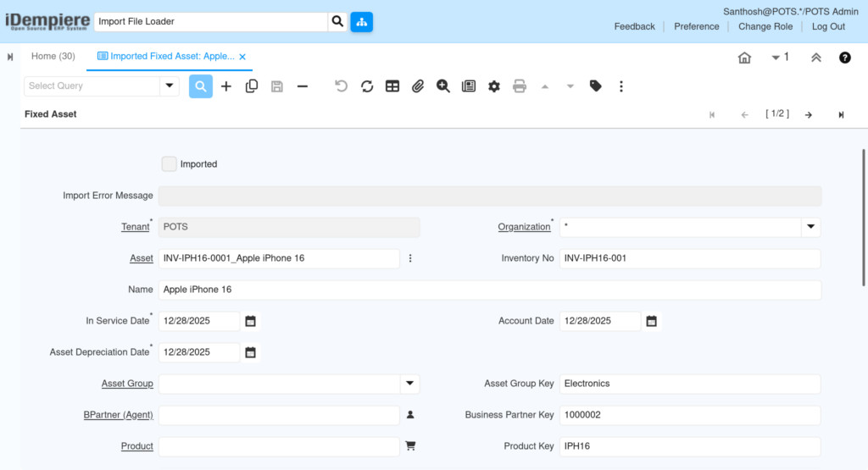Click Log Out link

pyautogui.click(x=828, y=26)
